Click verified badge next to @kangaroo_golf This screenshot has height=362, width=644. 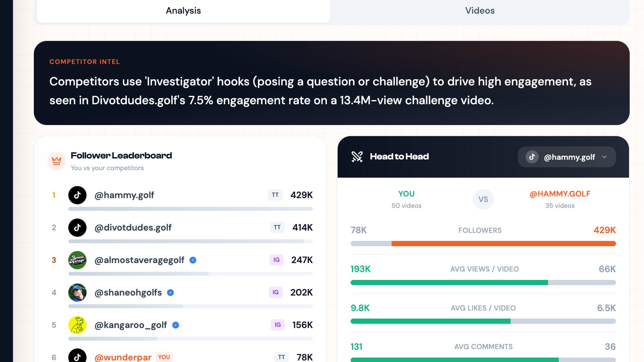coord(175,325)
